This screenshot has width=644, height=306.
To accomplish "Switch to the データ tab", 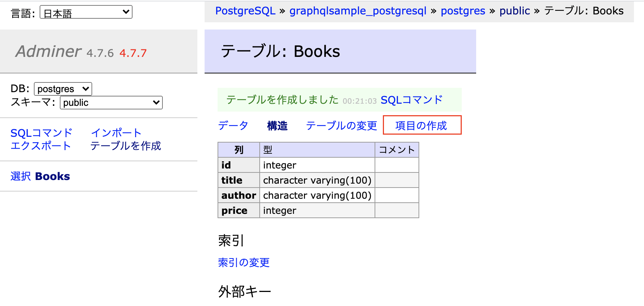I will pyautogui.click(x=233, y=126).
